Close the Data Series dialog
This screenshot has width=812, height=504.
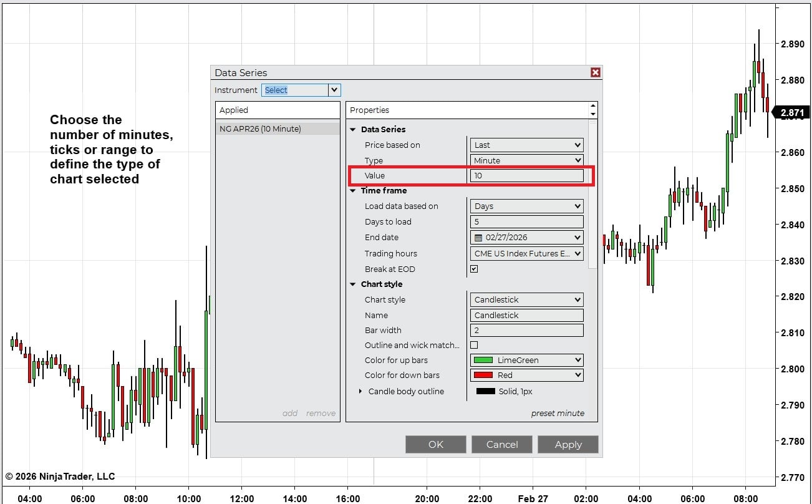(596, 72)
